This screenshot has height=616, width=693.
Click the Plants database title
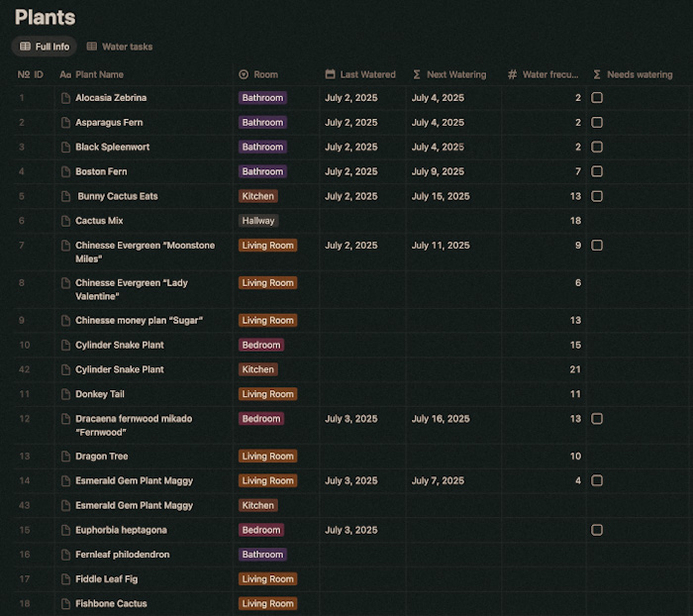(x=46, y=17)
